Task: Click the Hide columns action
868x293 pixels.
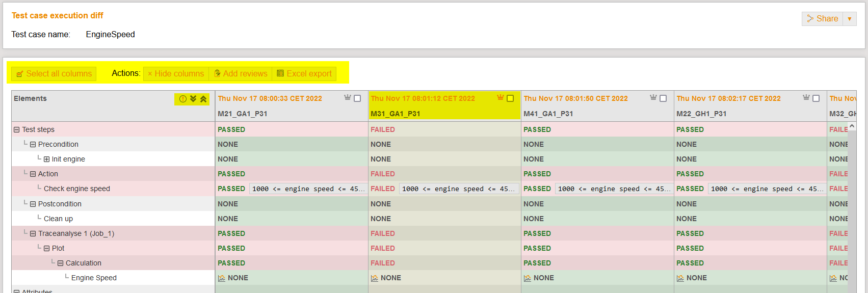Action: click(x=176, y=74)
